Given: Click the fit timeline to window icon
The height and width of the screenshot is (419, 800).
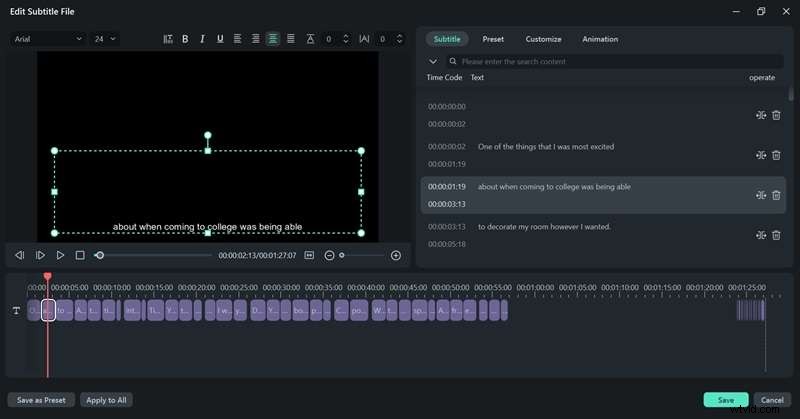Looking at the screenshot, I should [309, 255].
